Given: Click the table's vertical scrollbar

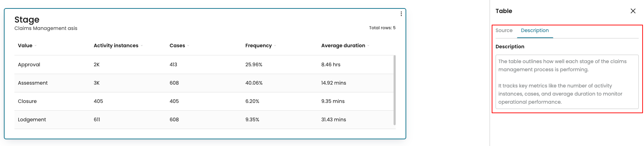Looking at the screenshot, I should (x=394, y=90).
